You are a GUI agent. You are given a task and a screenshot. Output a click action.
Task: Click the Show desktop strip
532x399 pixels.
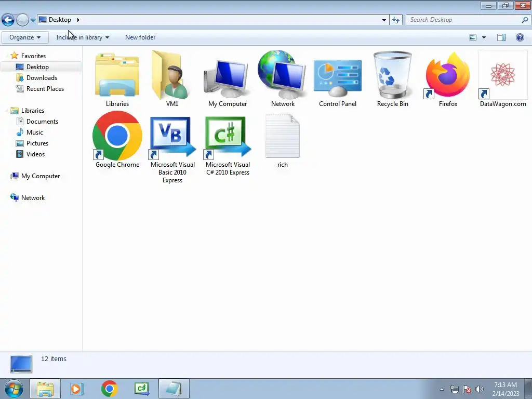pos(528,389)
